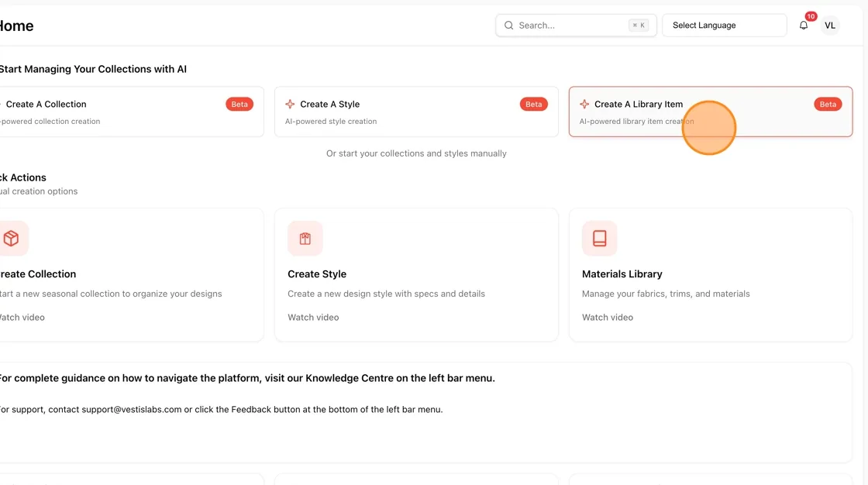Click the Knowledge Centre guidance heading
Image resolution: width=868 pixels, height=485 pixels.
click(x=247, y=378)
